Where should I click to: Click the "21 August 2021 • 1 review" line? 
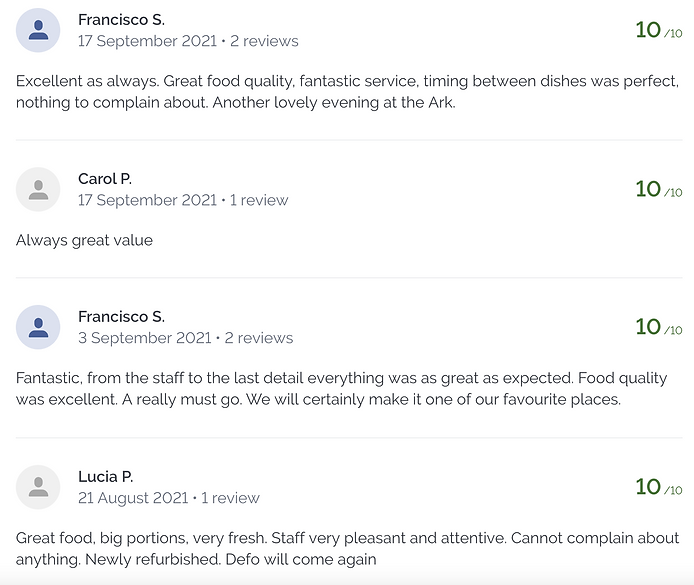click(x=169, y=498)
